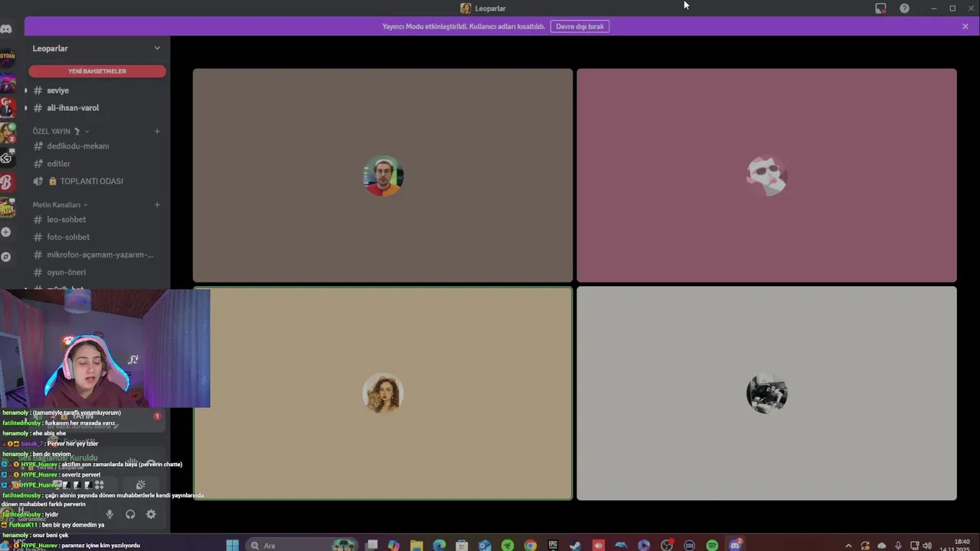Open the help question mark icon
This screenshot has height=551, width=980.
[904, 8]
